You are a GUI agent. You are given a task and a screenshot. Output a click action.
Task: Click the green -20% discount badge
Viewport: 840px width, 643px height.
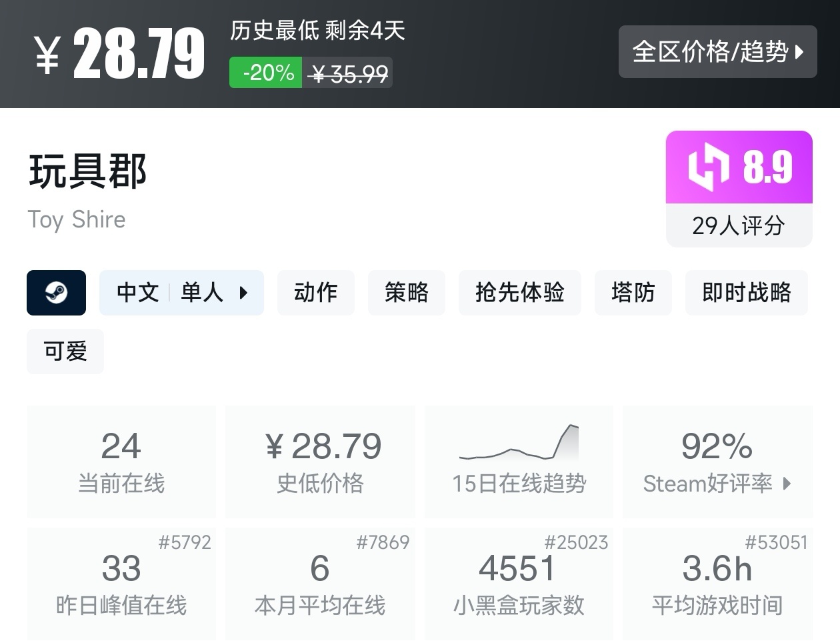pyautogui.click(x=265, y=72)
